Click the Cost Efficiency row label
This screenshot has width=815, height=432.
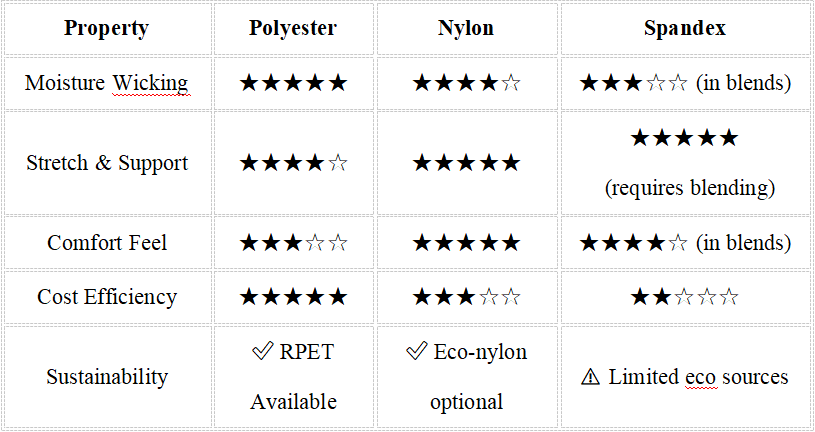(x=107, y=297)
